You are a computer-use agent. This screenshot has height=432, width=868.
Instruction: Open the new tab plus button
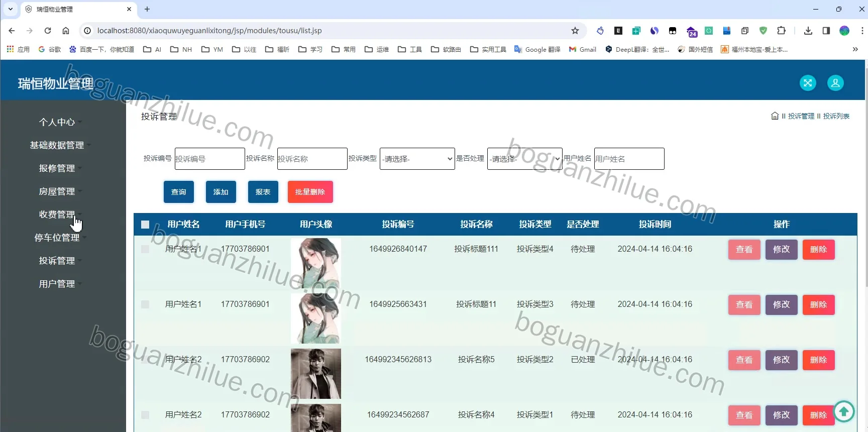click(147, 9)
